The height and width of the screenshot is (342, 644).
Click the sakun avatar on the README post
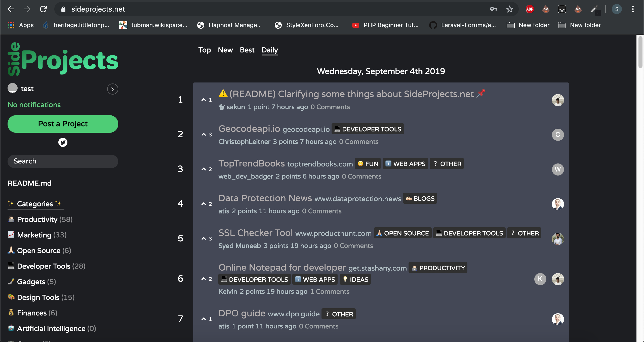[x=558, y=100]
